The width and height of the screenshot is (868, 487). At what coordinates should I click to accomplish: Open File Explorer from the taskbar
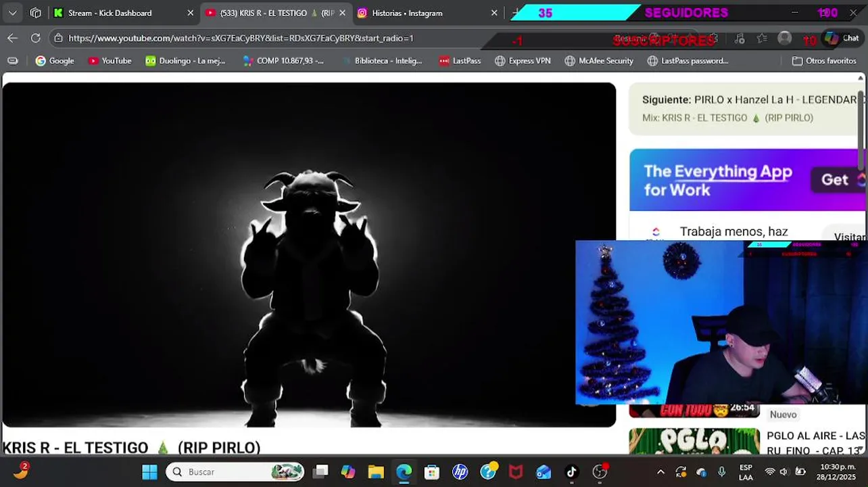[376, 472]
